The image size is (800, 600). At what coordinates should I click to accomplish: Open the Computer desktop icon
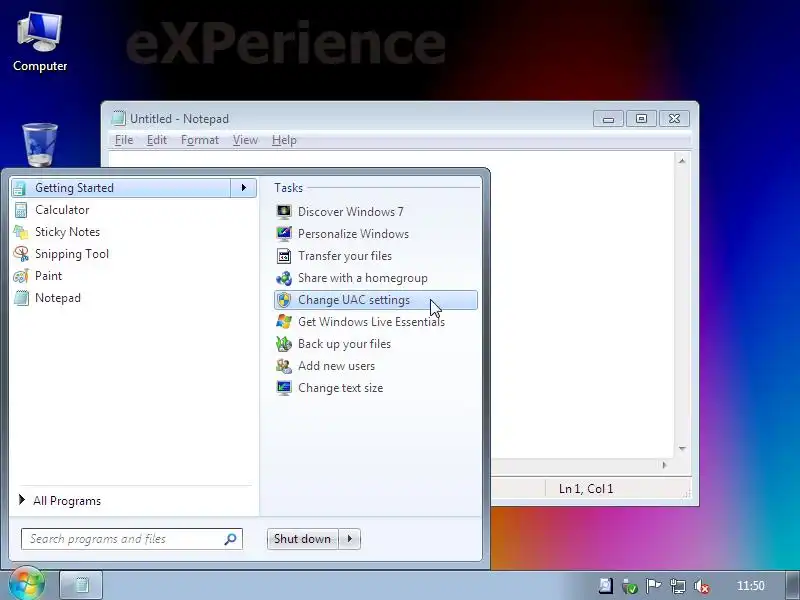tap(40, 43)
